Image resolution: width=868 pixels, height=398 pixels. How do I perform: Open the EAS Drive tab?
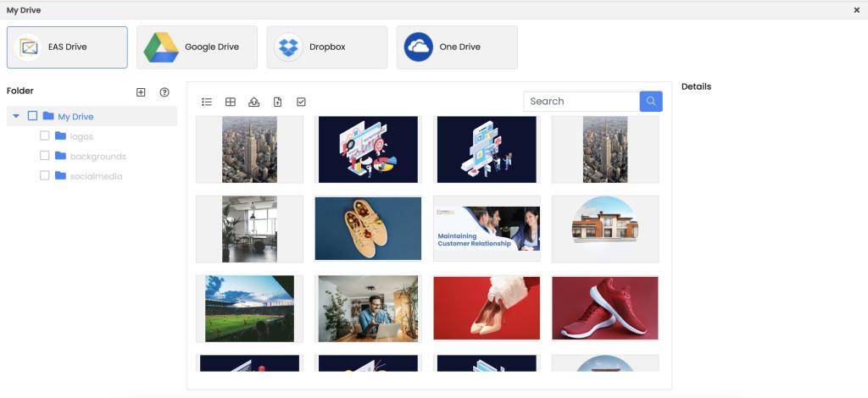pos(67,47)
